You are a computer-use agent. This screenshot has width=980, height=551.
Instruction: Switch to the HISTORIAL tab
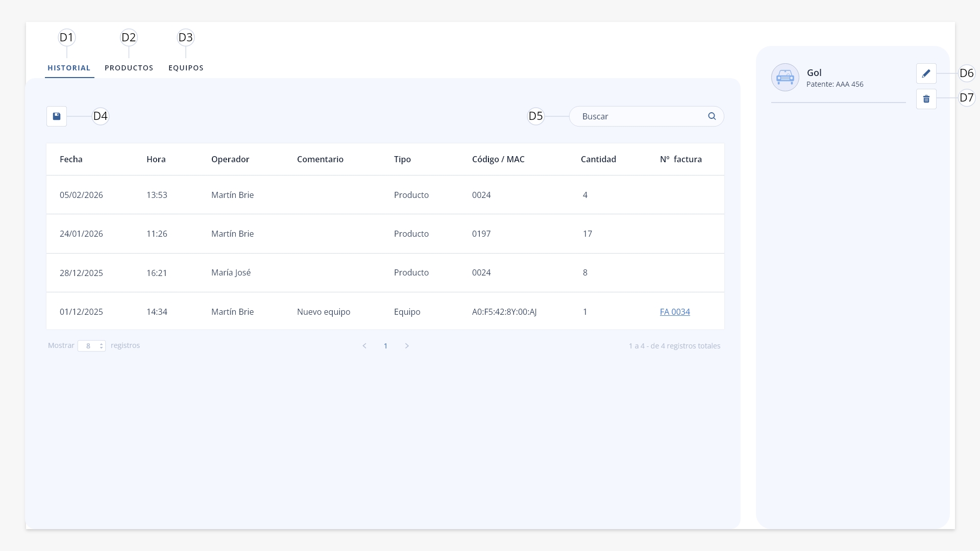point(69,68)
